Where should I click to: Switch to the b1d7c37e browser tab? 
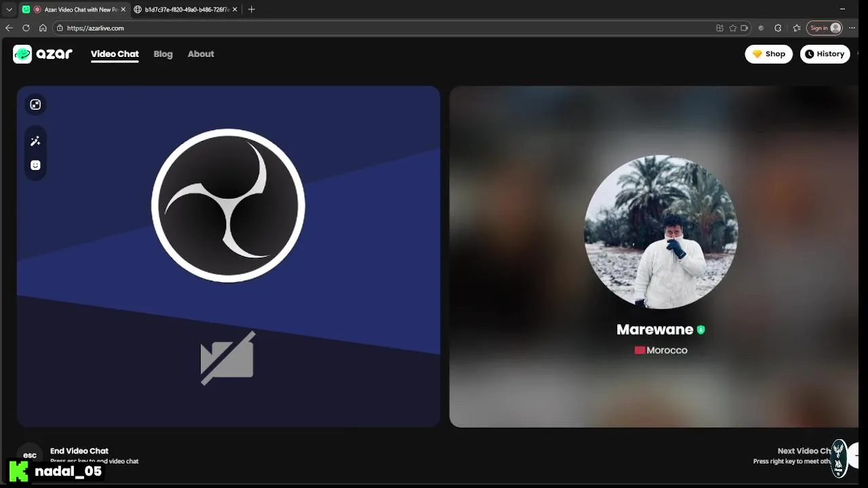pyautogui.click(x=186, y=9)
